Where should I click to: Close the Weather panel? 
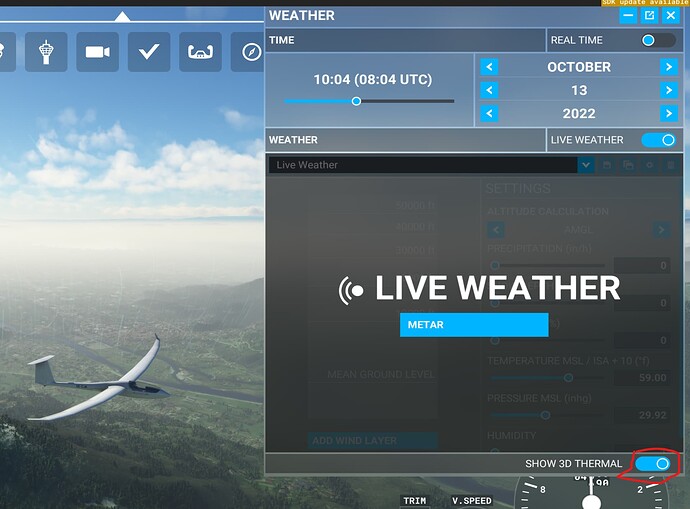(x=671, y=16)
